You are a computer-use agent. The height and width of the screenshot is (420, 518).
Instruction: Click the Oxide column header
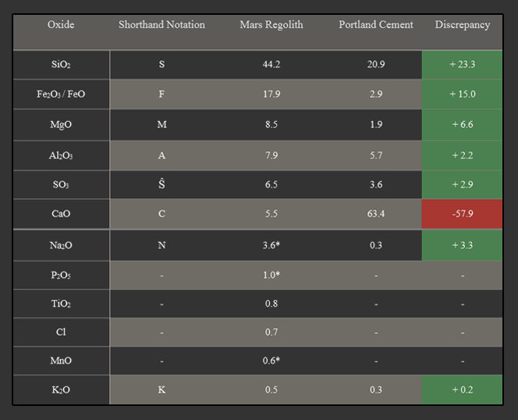point(61,24)
